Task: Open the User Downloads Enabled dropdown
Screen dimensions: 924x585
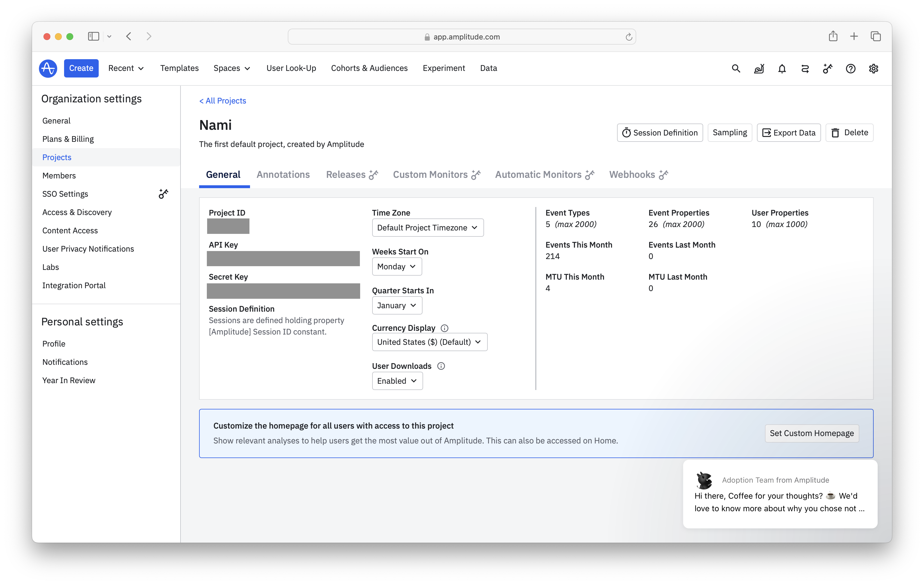Action: point(397,381)
